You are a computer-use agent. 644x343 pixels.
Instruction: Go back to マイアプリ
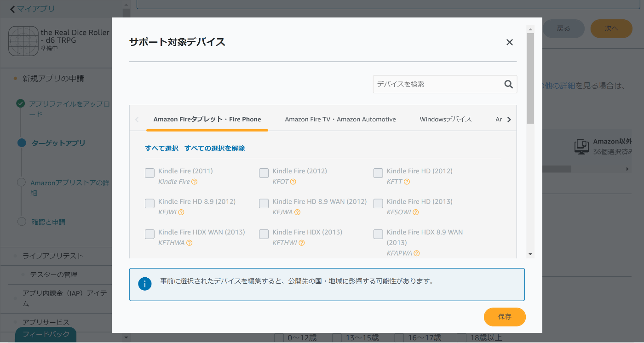click(x=32, y=9)
